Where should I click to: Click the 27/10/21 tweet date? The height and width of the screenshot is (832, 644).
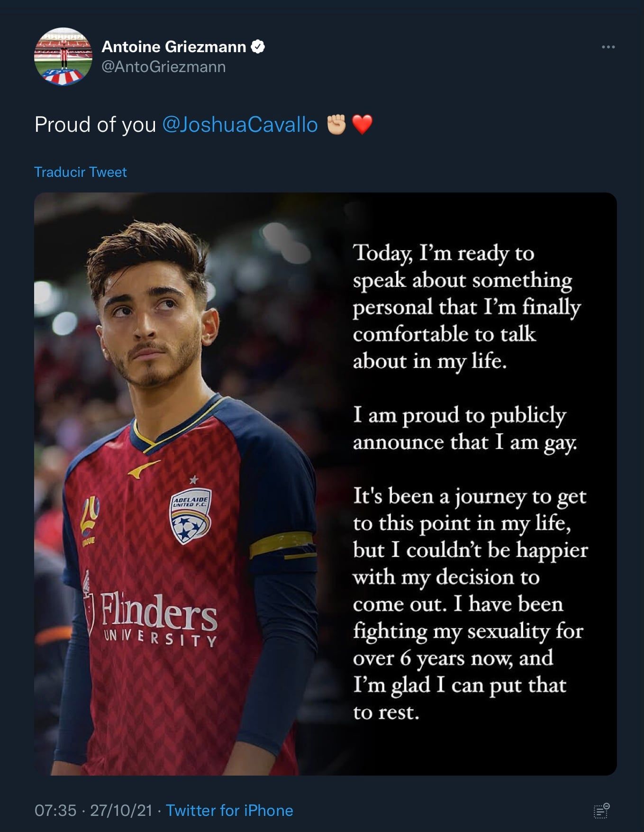tap(121, 810)
